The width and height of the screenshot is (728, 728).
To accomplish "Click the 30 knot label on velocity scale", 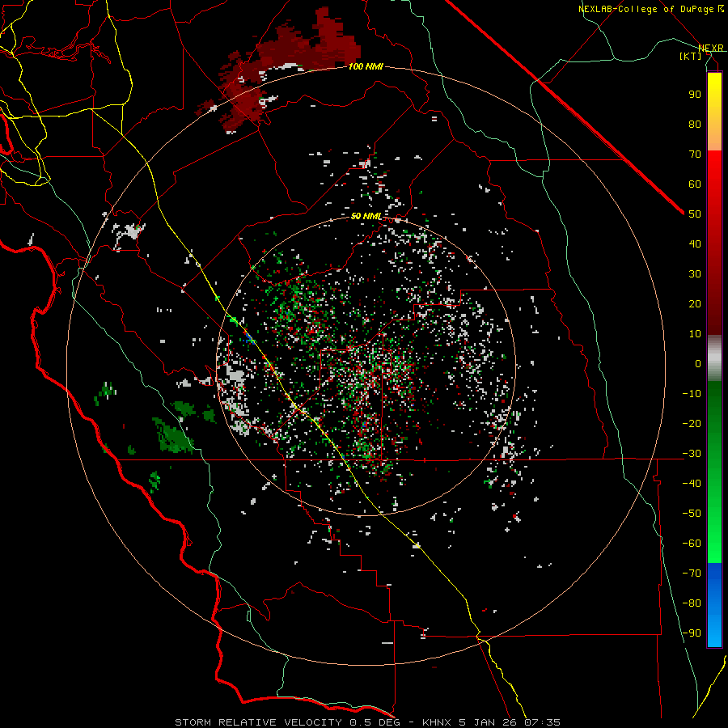I will [x=695, y=274].
